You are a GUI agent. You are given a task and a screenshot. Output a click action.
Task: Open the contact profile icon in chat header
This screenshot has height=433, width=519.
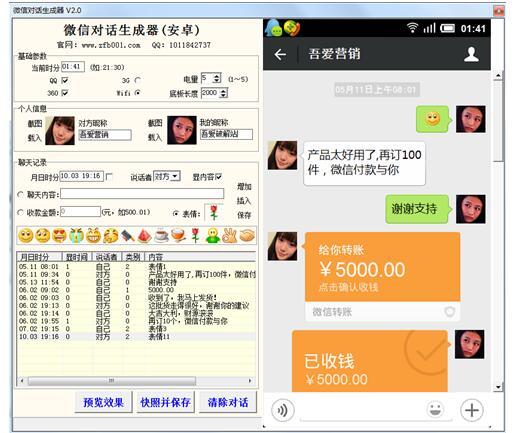tap(471, 54)
